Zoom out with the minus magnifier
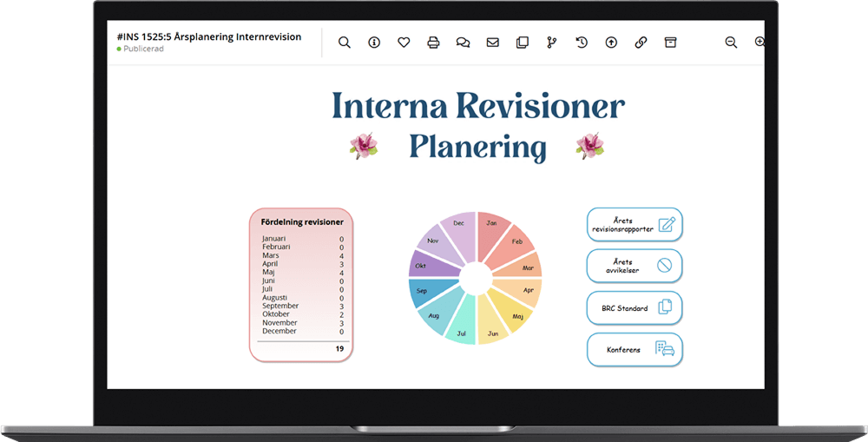The height and width of the screenshot is (442, 868). 731,43
